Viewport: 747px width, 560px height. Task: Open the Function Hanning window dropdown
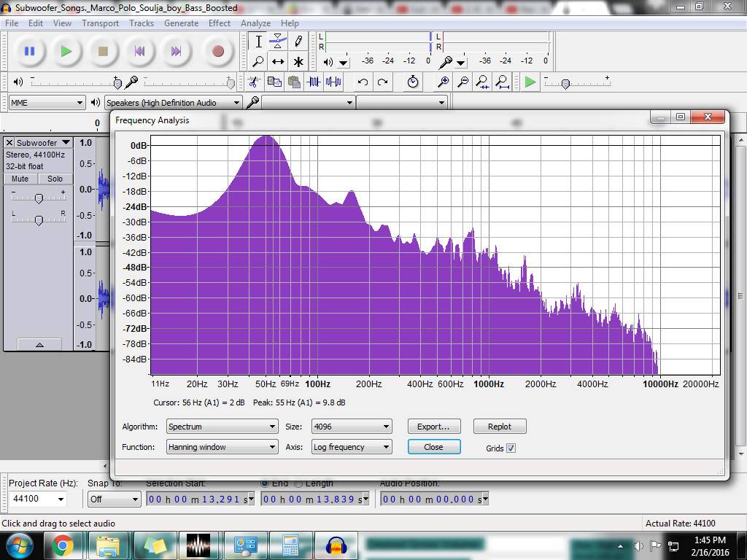pos(222,447)
